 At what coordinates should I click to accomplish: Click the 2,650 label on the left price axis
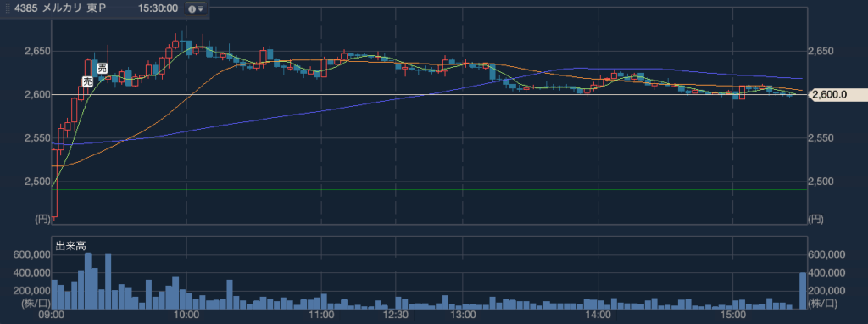(x=37, y=51)
